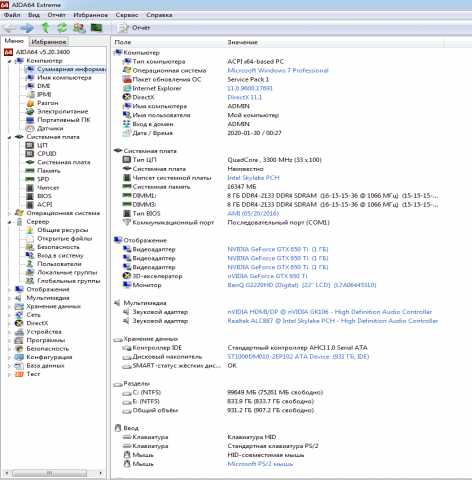Open the Избранное menu in menu bar
472x480 pixels.
click(91, 15)
